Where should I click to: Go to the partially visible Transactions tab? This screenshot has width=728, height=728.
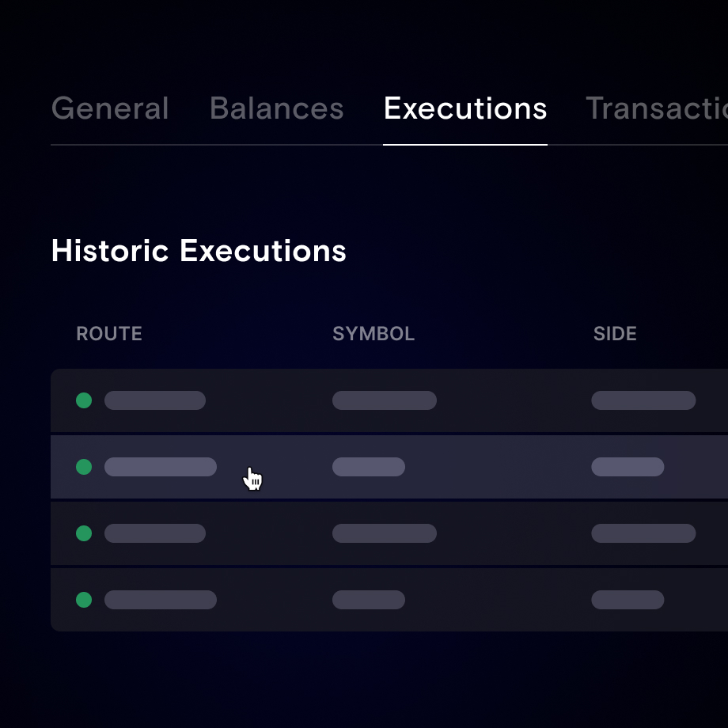[656, 108]
